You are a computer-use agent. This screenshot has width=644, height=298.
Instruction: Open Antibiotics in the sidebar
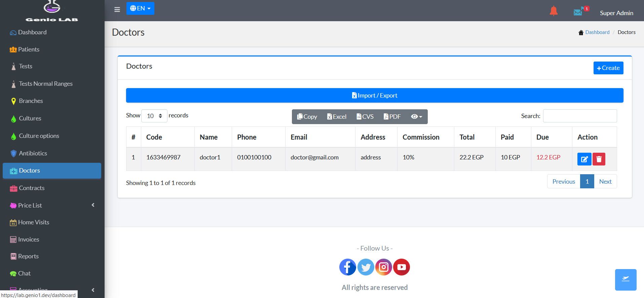click(x=52, y=153)
